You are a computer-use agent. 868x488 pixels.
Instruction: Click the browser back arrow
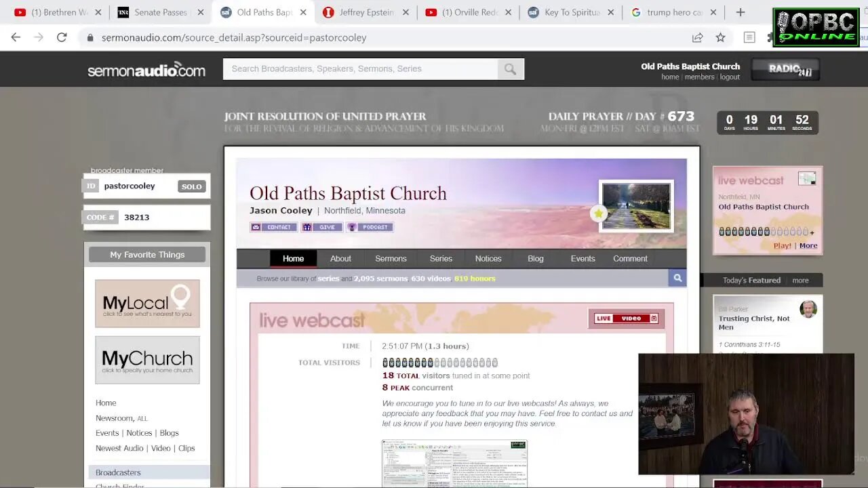(x=16, y=37)
